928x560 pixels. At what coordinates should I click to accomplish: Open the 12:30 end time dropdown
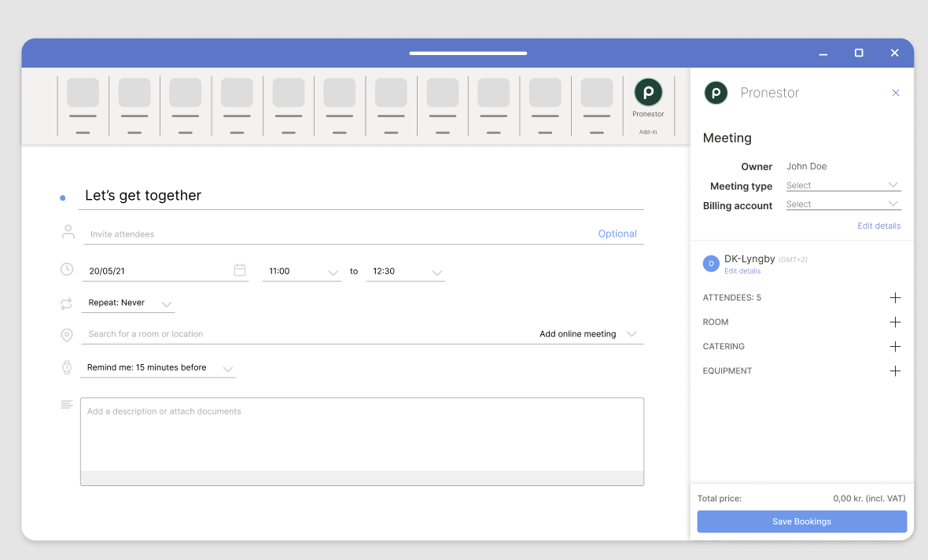pyautogui.click(x=405, y=271)
